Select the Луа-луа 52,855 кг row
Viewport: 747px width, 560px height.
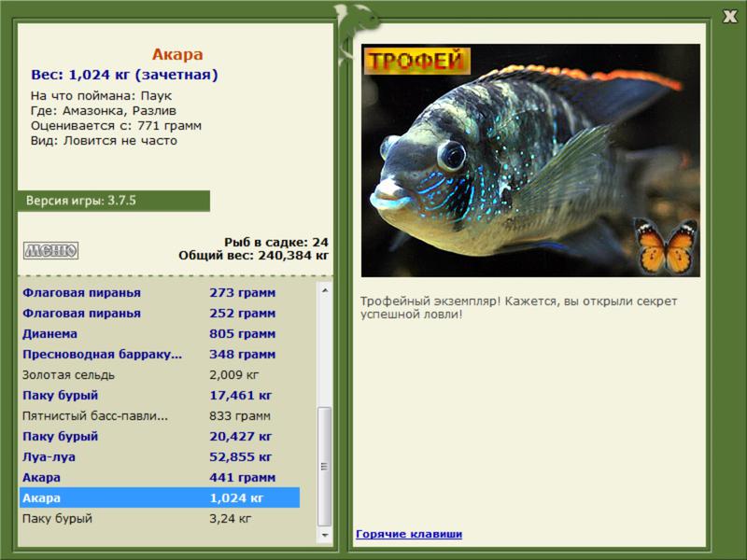[160, 456]
